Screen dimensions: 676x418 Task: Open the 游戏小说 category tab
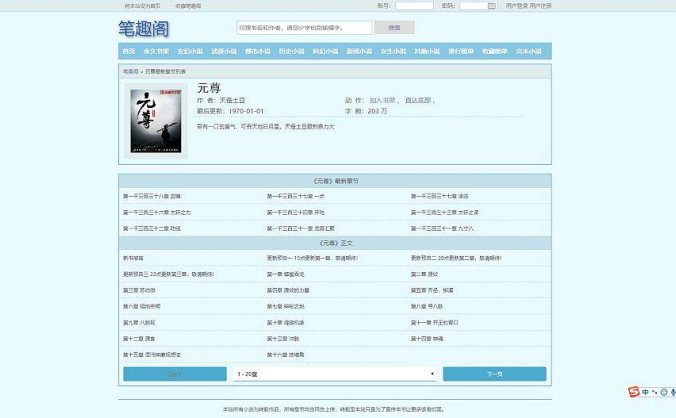click(359, 51)
